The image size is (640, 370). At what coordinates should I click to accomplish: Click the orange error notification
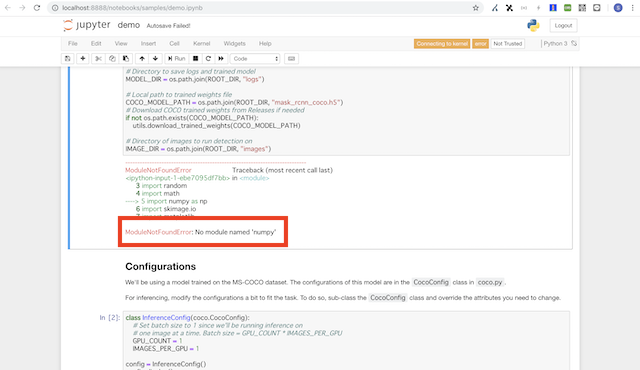(480, 44)
